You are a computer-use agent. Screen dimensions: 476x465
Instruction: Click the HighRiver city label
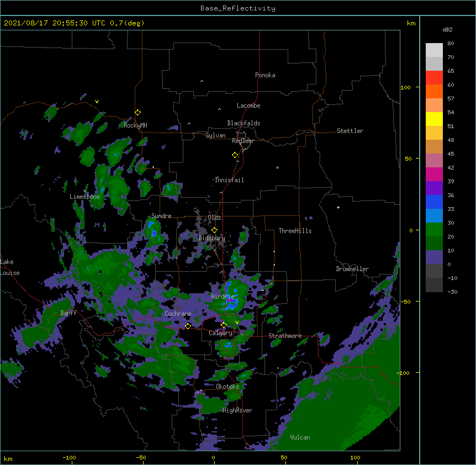[237, 410]
